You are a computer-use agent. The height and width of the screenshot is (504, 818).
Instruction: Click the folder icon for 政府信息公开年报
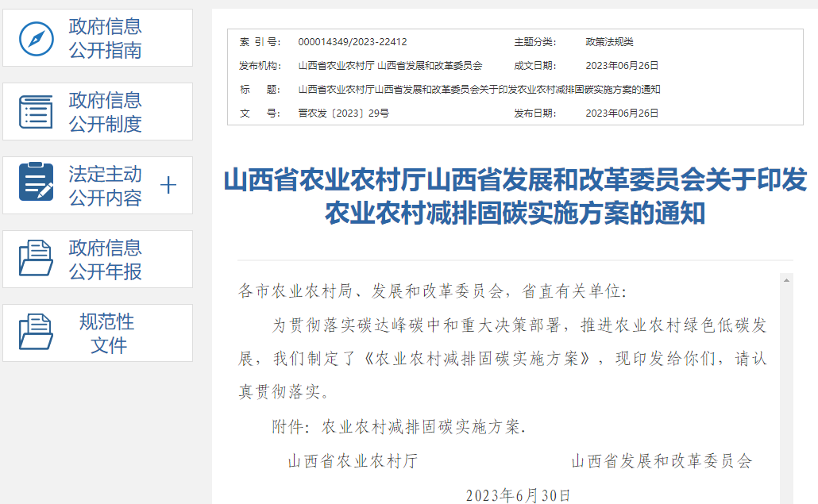click(x=36, y=260)
